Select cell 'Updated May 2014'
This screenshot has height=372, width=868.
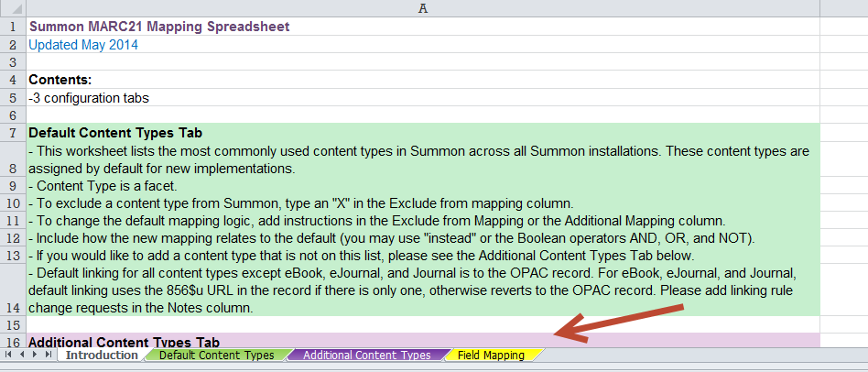tap(423, 44)
